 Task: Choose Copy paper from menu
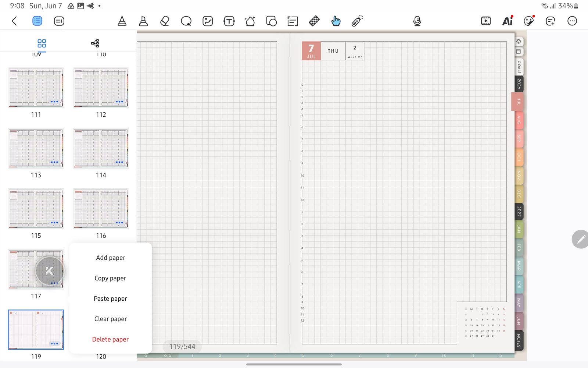pyautogui.click(x=111, y=278)
